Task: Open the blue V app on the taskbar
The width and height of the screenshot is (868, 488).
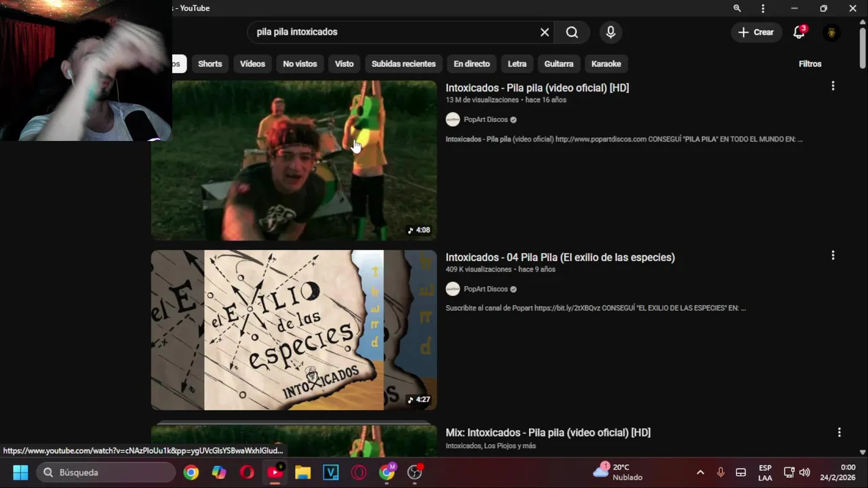Action: (330, 472)
